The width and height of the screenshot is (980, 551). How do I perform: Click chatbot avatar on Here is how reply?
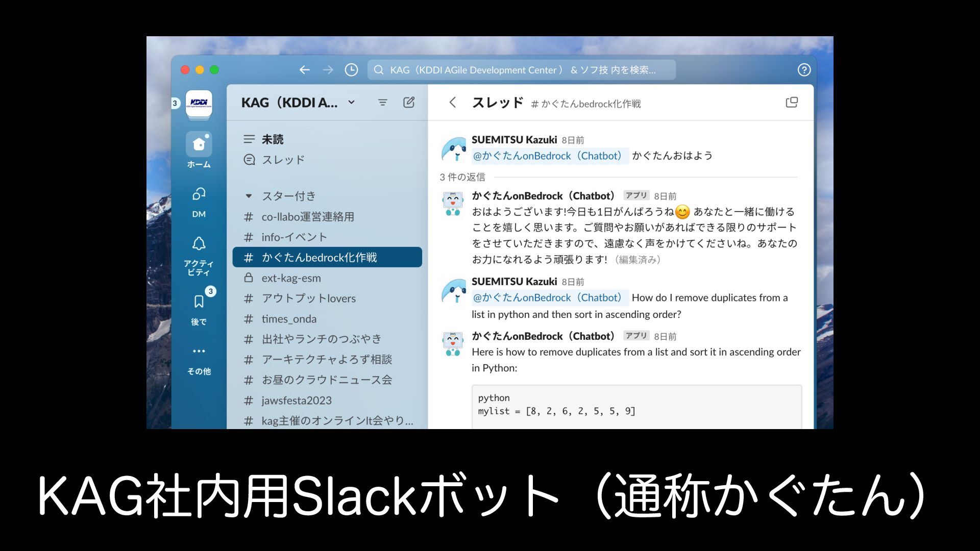click(x=453, y=344)
